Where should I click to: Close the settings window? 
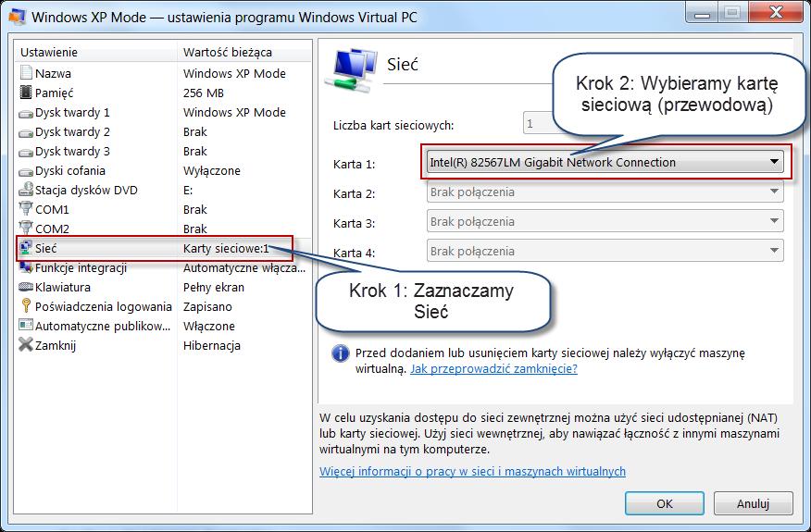775,12
